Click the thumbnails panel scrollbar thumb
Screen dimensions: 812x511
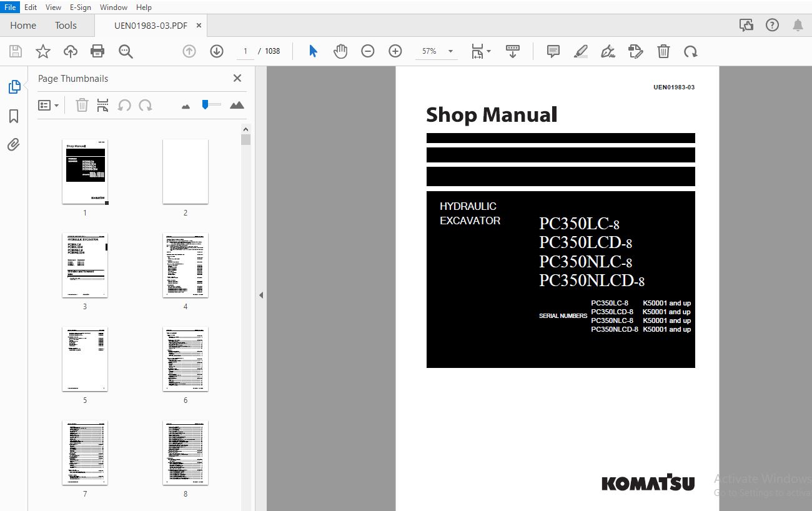pyautogui.click(x=246, y=139)
